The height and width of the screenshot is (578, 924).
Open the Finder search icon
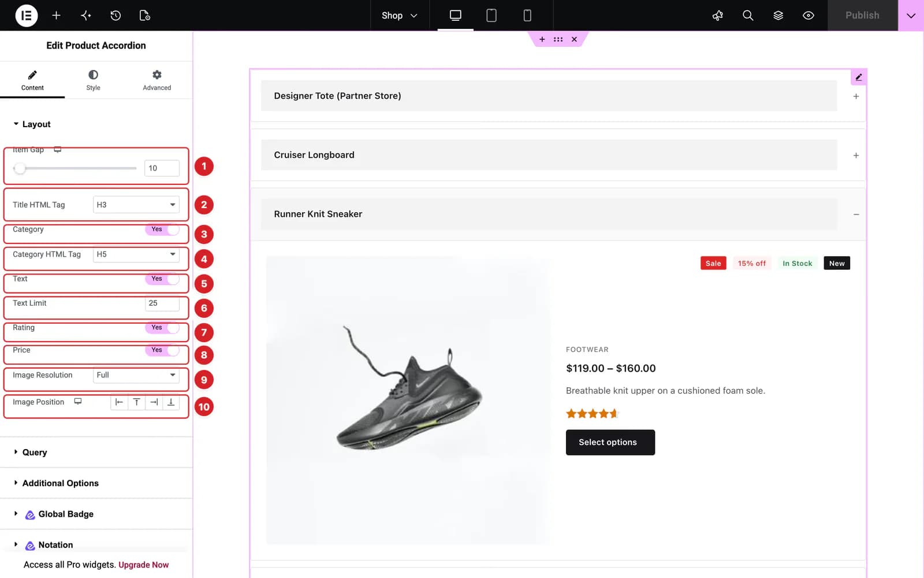(748, 16)
